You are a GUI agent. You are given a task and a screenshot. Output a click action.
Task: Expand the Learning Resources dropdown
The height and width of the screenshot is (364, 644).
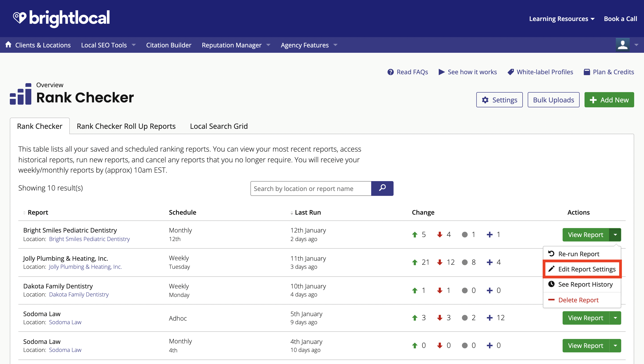562,19
